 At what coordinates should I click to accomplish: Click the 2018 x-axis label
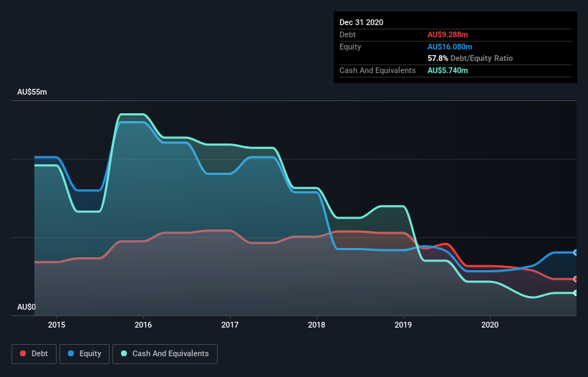[317, 325]
